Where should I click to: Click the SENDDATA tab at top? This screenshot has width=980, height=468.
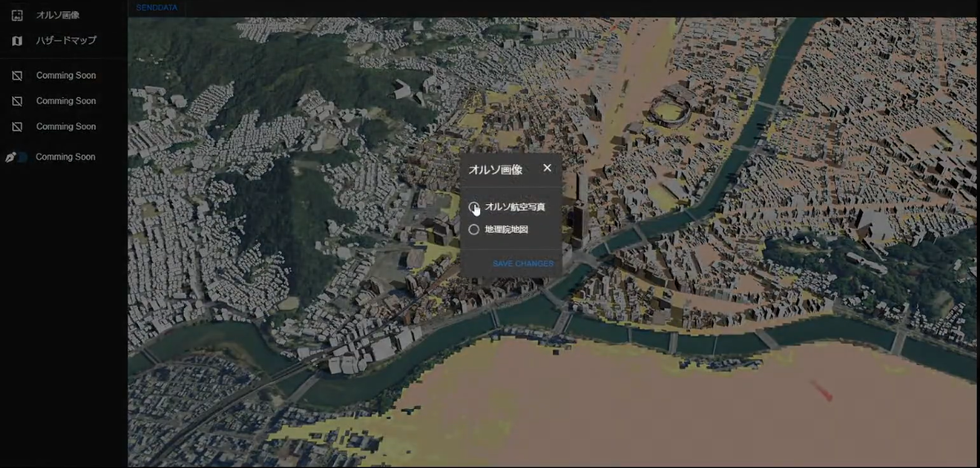click(157, 7)
